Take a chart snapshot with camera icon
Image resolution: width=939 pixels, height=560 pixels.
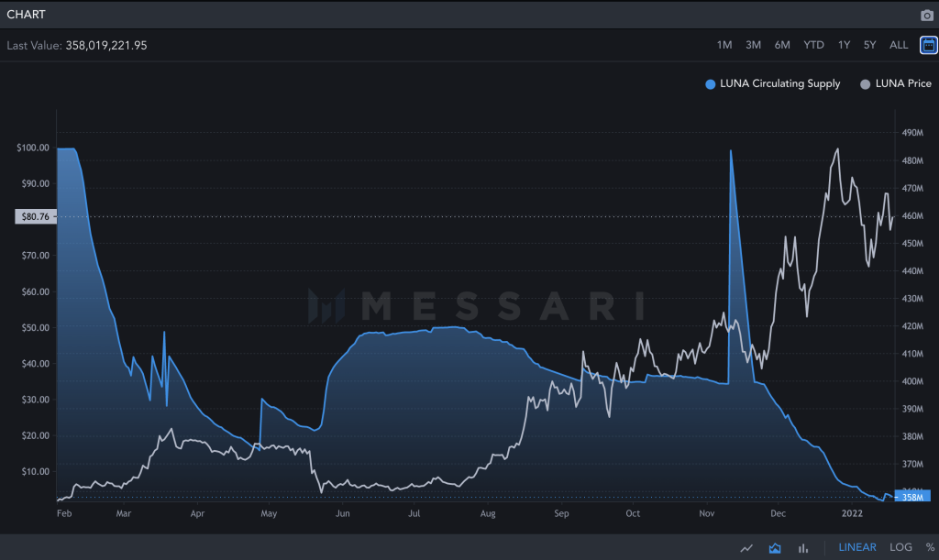[926, 15]
